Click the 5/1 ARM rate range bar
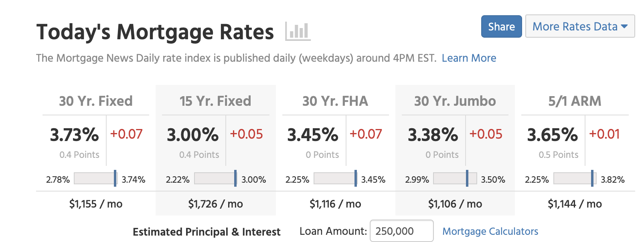 pyautogui.click(x=575, y=178)
